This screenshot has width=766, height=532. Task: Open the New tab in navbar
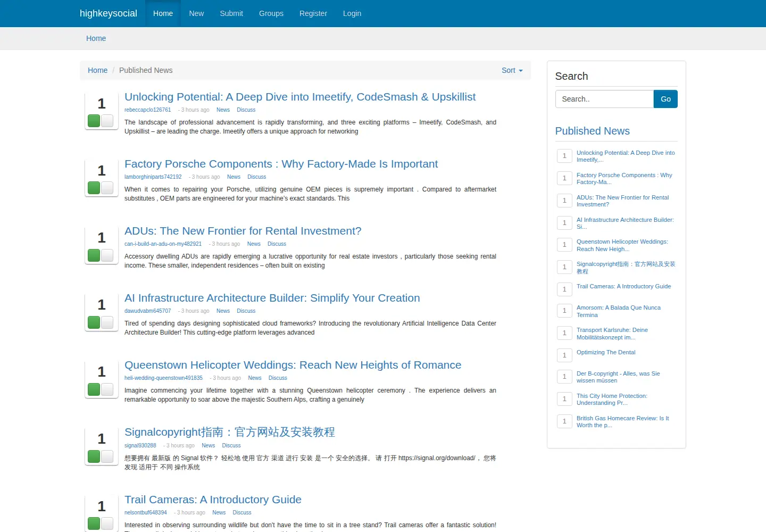click(196, 13)
